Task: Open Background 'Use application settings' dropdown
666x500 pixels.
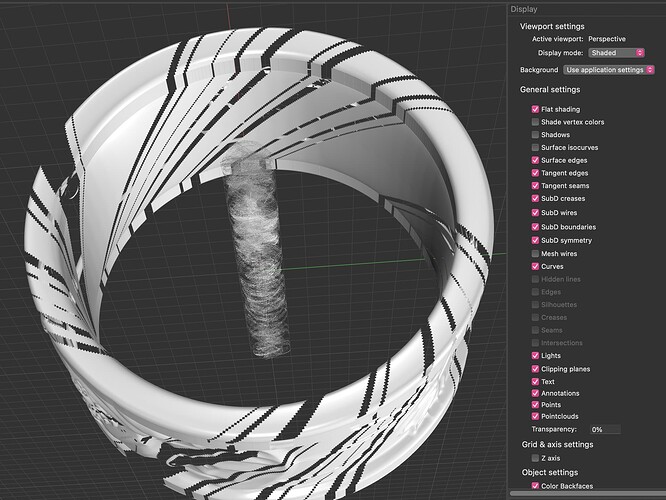Action: (609, 70)
